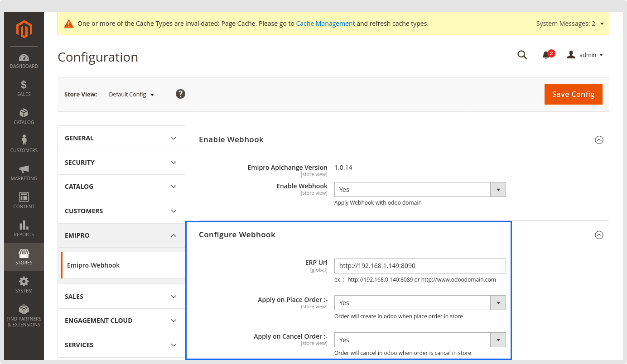
Task: Open Apply on Cancel Order dropdown
Action: coord(420,340)
